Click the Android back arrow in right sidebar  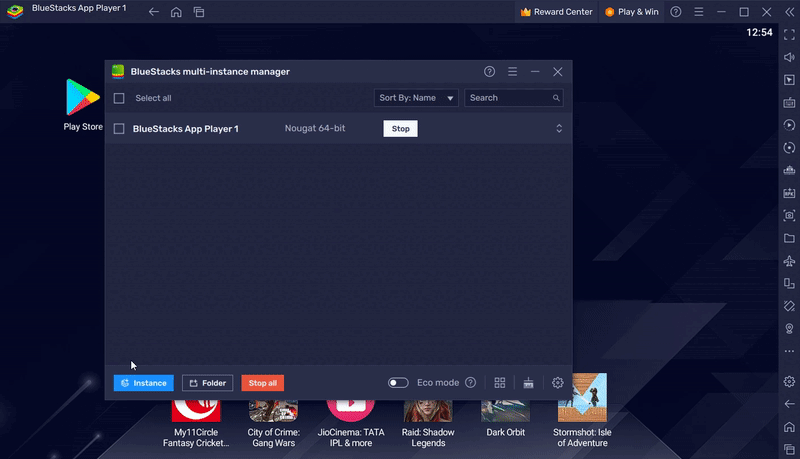[789, 404]
